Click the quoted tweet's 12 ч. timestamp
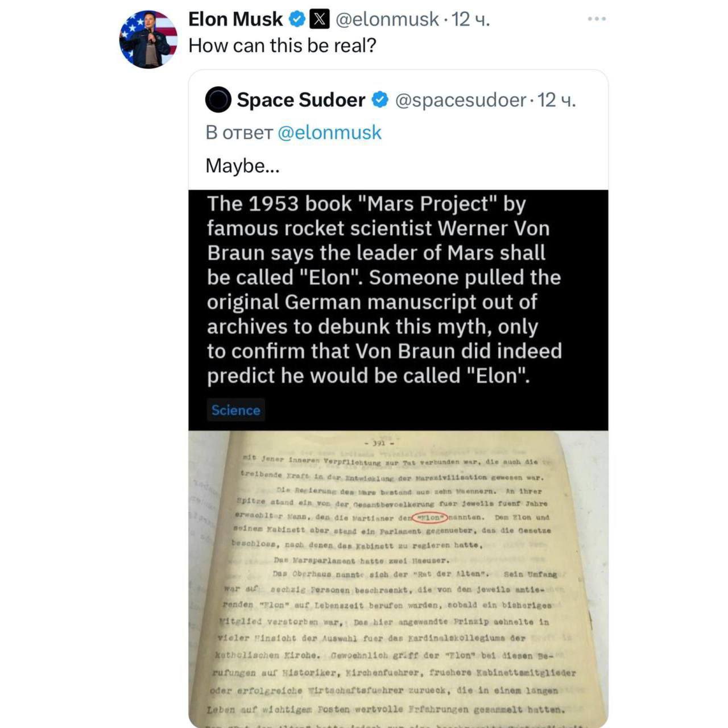The image size is (728, 728). click(x=557, y=100)
